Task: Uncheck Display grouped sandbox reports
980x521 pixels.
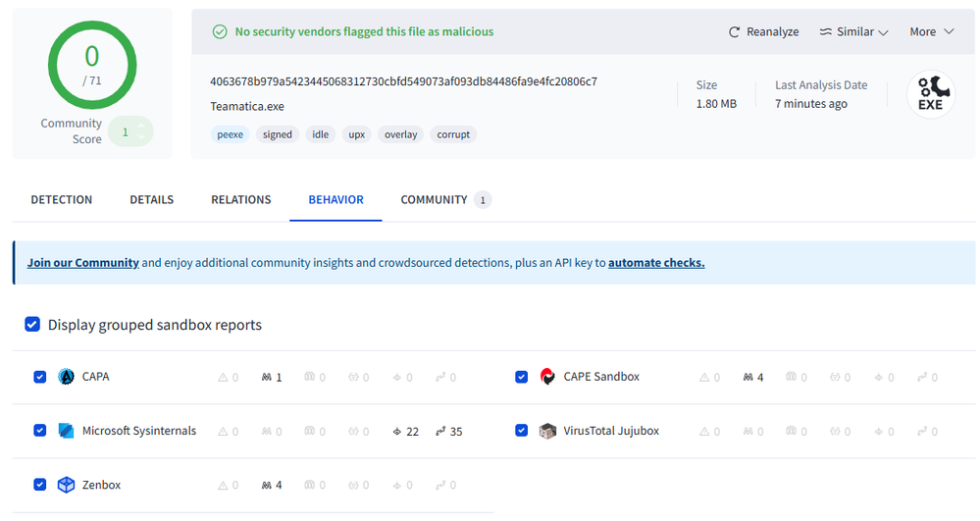Action: 32,324
